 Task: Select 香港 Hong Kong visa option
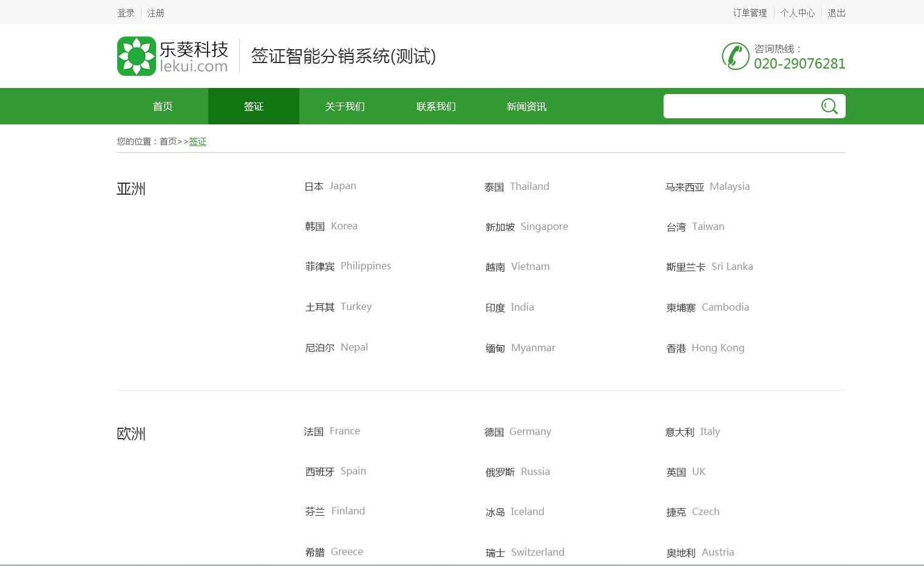coord(705,348)
